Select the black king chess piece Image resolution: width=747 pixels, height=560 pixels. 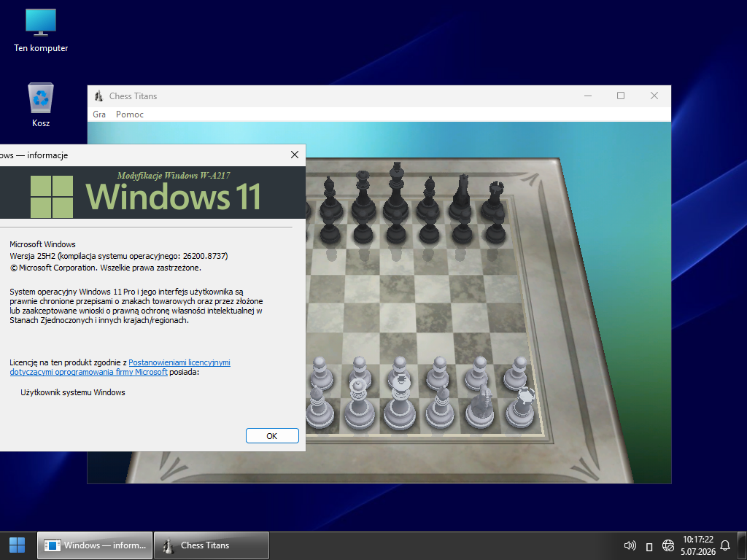(x=396, y=191)
